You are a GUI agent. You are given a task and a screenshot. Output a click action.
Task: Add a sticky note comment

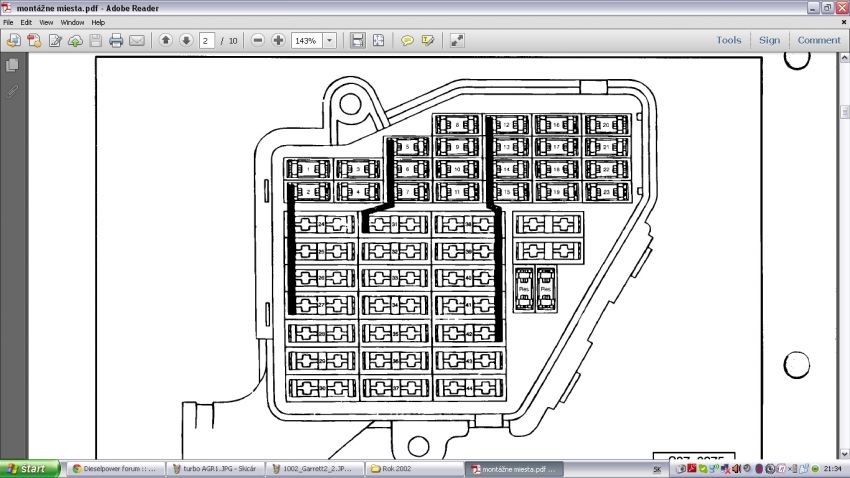click(x=407, y=41)
